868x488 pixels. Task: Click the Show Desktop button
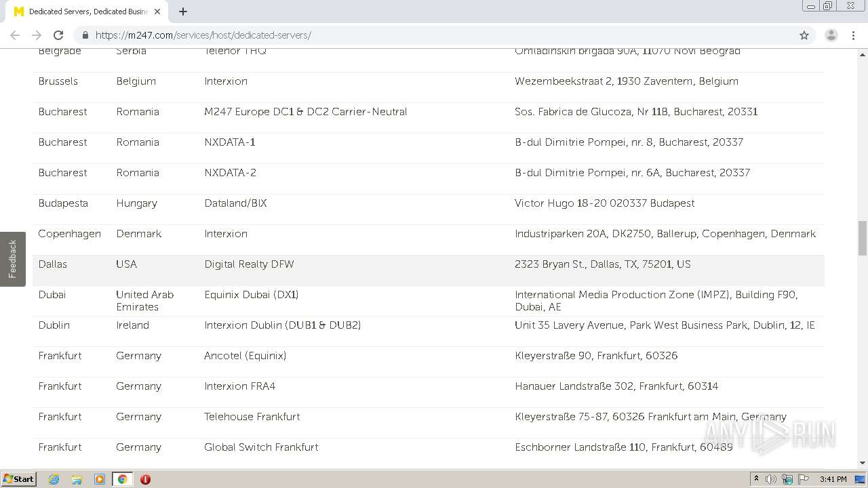click(861, 479)
